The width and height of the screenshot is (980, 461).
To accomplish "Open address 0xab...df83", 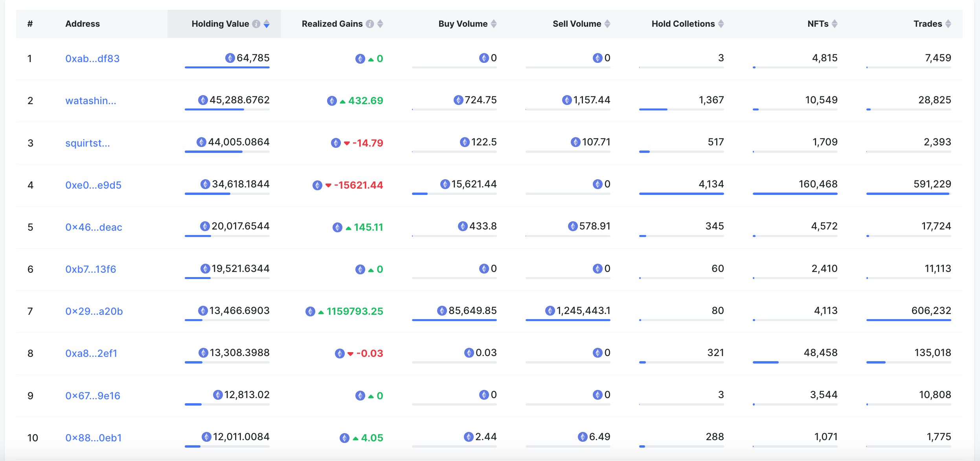I will click(x=92, y=59).
